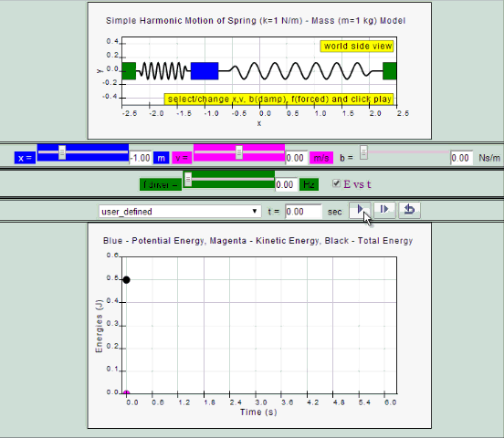Image resolution: width=504 pixels, height=438 pixels.
Task: Click the f driver frequency slider handle
Action: 188,179
